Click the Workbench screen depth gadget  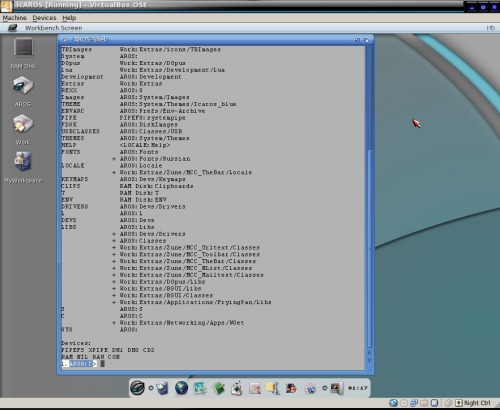pos(491,28)
